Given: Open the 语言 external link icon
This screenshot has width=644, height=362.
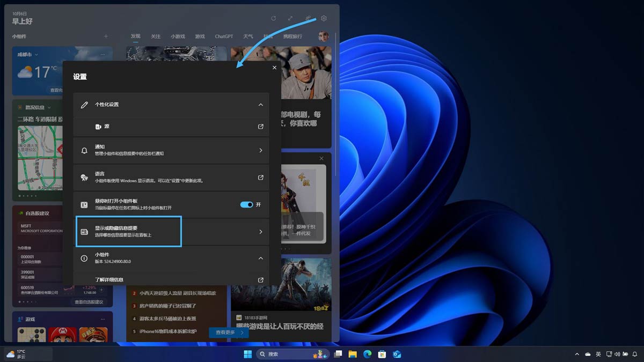Looking at the screenshot, I should [x=260, y=178].
